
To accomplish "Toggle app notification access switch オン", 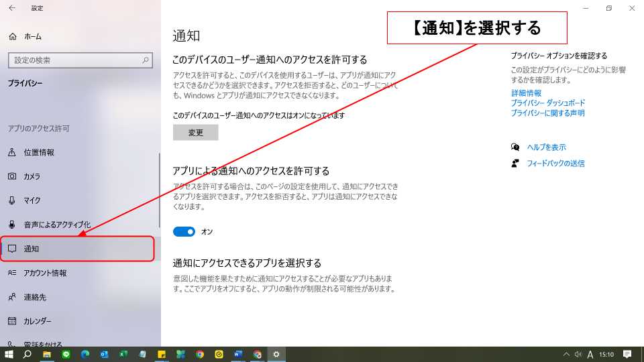I will click(184, 231).
